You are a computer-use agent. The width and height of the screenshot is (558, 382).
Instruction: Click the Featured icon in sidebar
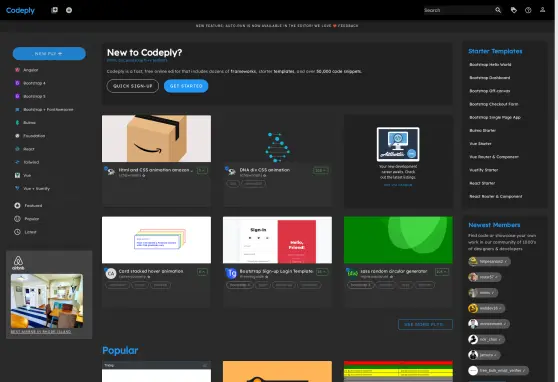coord(17,205)
